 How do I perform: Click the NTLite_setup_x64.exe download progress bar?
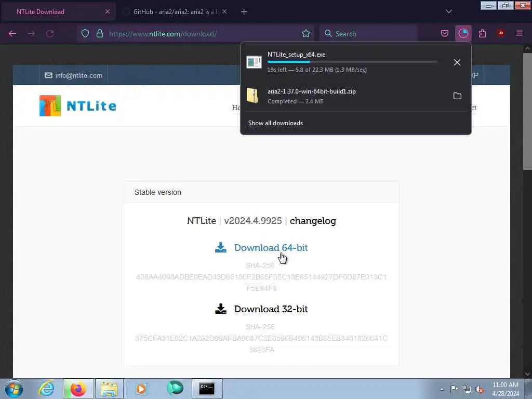coord(352,62)
